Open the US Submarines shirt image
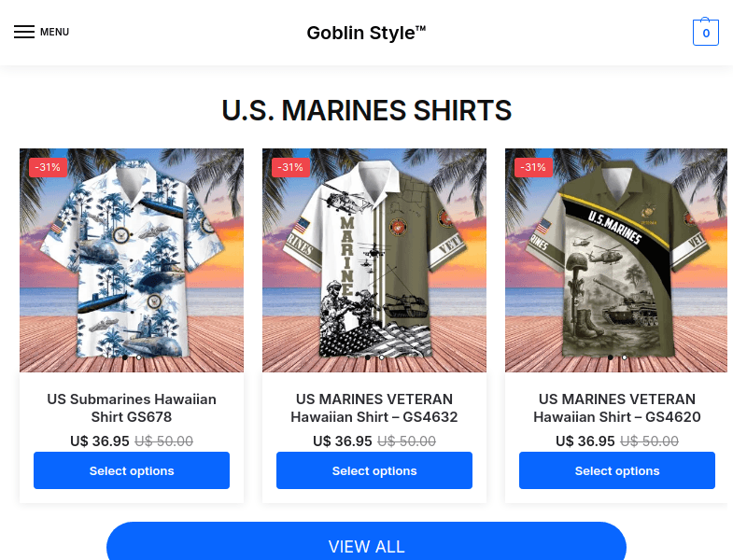Viewport: 747px width, 560px height. pyautogui.click(x=132, y=260)
